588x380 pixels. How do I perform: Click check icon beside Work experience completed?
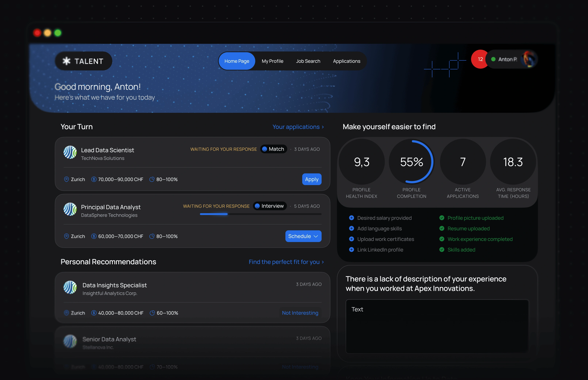coord(442,239)
